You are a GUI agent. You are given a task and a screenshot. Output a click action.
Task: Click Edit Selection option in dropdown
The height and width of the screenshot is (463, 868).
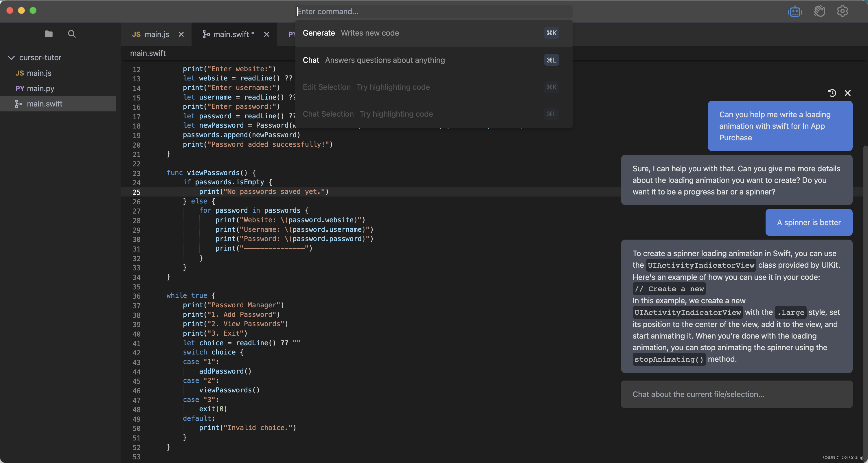point(327,87)
